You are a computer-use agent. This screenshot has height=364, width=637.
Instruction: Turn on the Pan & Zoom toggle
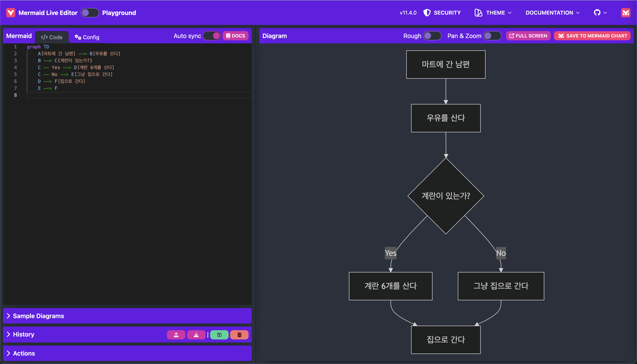click(x=492, y=36)
